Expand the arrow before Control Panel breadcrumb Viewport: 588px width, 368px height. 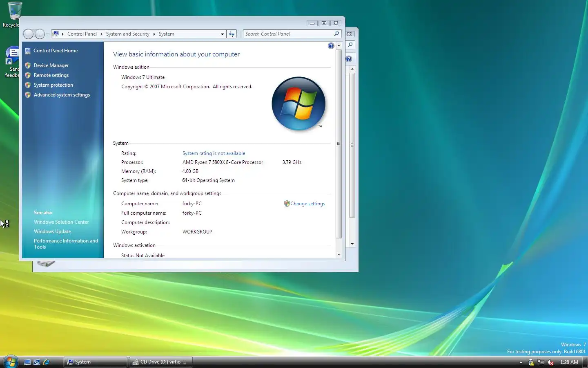tap(62, 34)
